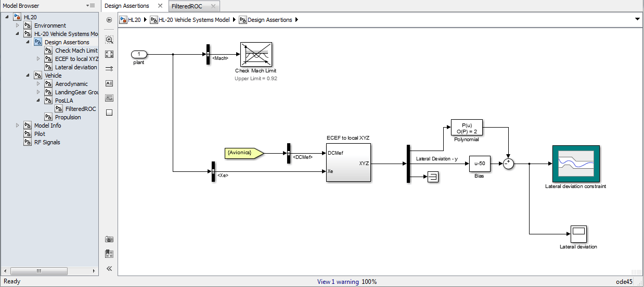
Task: Collapse the Vehicle tree node
Action: click(28, 76)
